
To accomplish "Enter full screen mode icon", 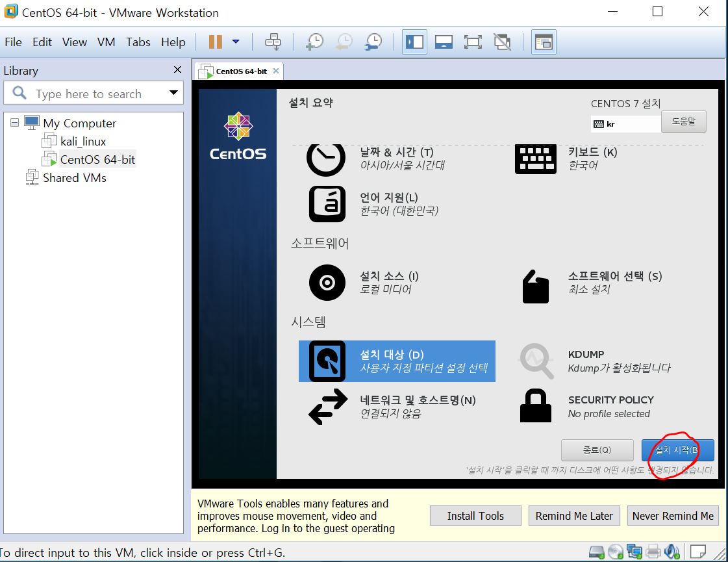I will coord(473,42).
